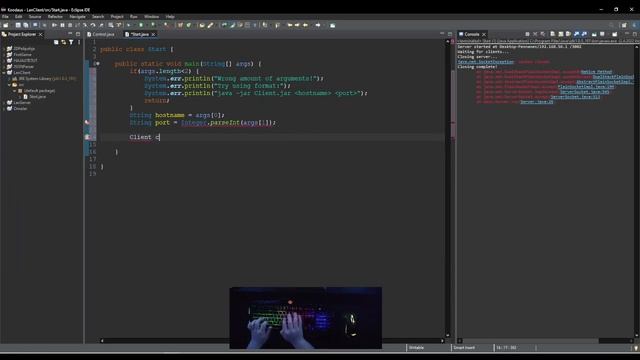This screenshot has width=640, height=360.
Task: Open the File menu
Action: click(5, 17)
